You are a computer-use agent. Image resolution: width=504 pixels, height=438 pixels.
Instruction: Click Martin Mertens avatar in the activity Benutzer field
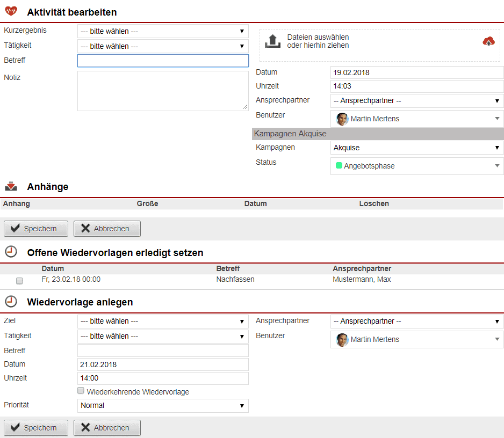(x=342, y=119)
